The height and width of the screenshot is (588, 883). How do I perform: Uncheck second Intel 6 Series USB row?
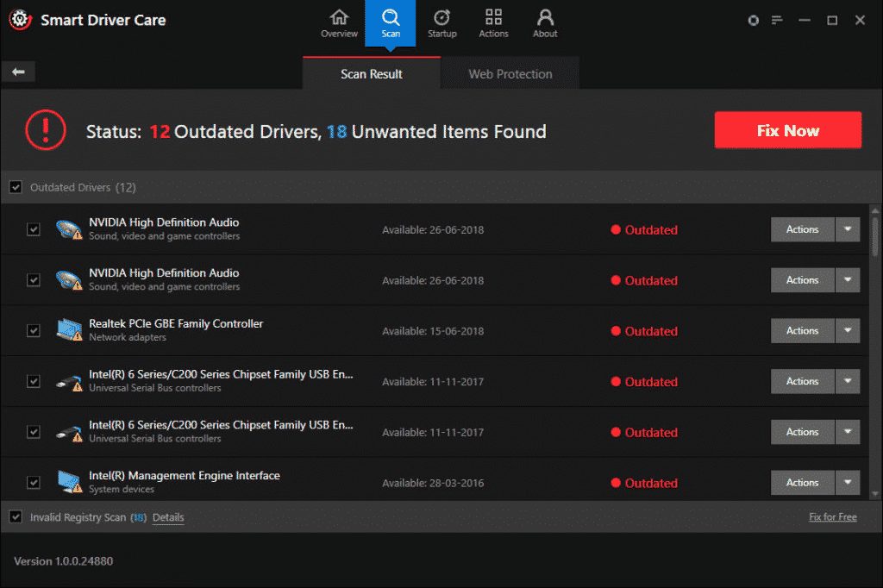click(x=34, y=432)
